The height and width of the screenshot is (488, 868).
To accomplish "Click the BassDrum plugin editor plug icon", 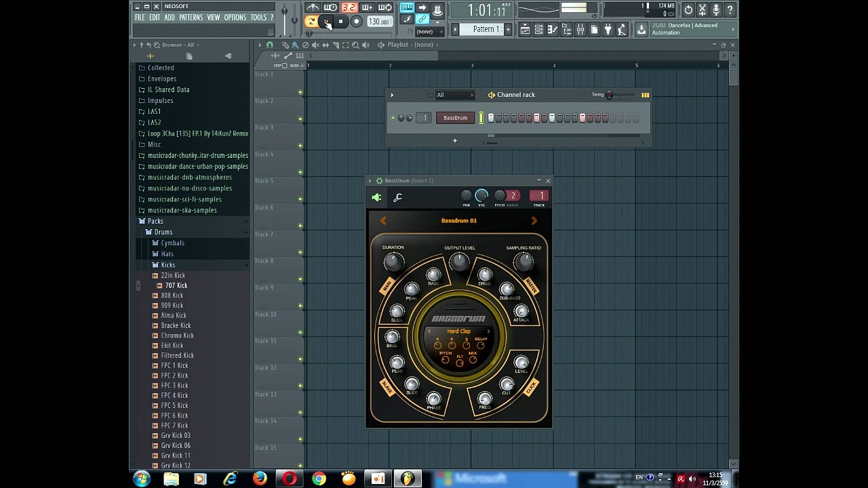I will [376, 198].
